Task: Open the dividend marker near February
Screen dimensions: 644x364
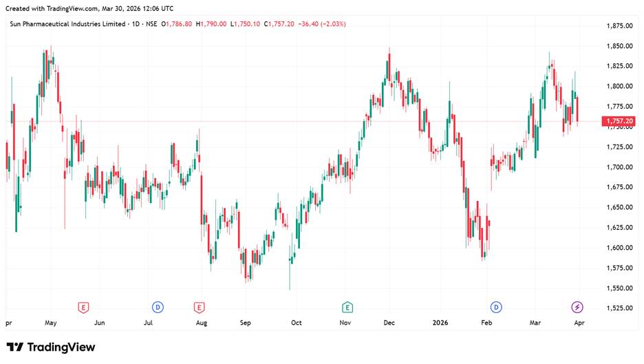Action: (x=495, y=307)
